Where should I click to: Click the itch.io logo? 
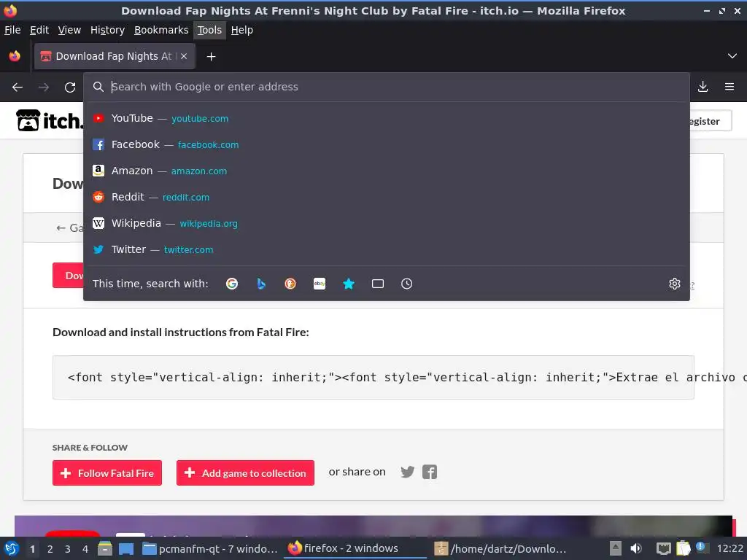coord(49,120)
